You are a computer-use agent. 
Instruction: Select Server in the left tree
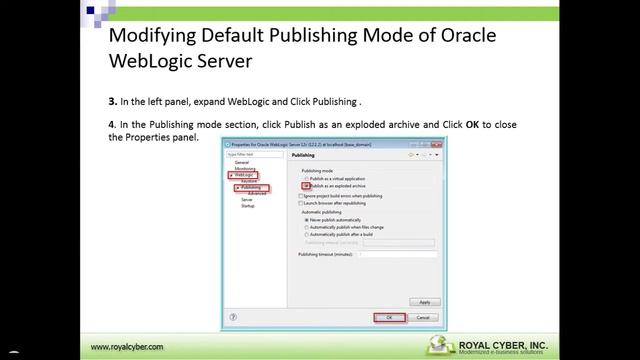(x=247, y=200)
